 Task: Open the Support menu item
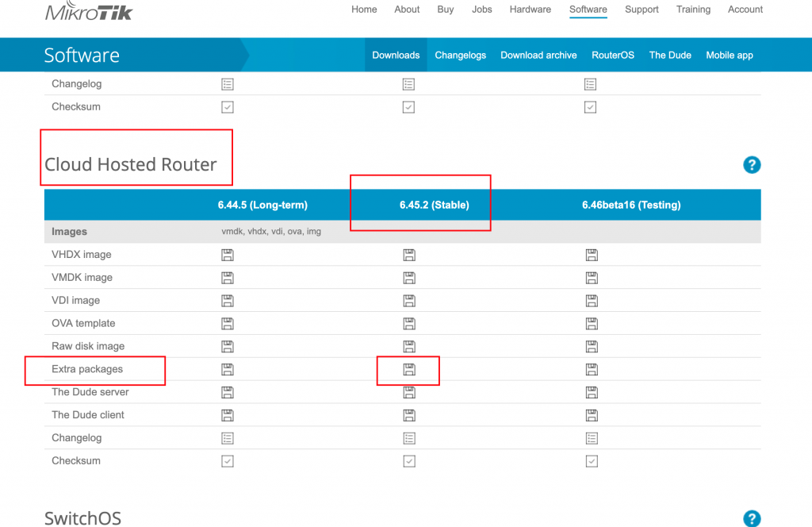pyautogui.click(x=642, y=10)
